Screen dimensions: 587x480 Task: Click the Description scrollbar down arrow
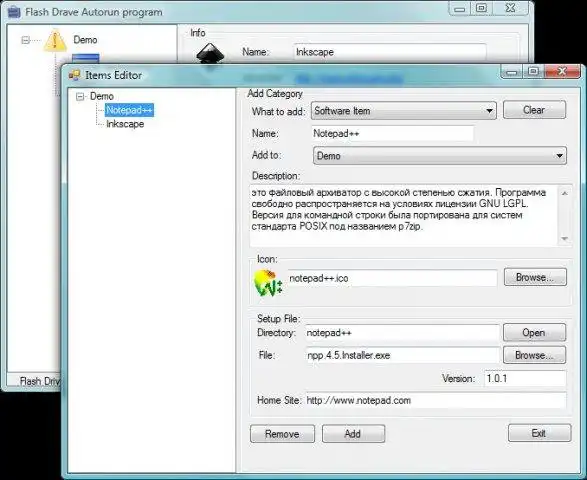(x=565, y=239)
